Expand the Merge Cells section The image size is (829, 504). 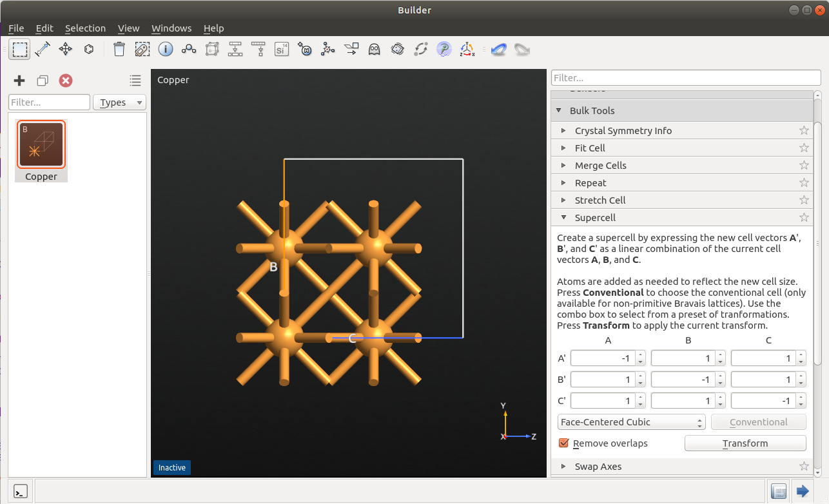point(563,165)
